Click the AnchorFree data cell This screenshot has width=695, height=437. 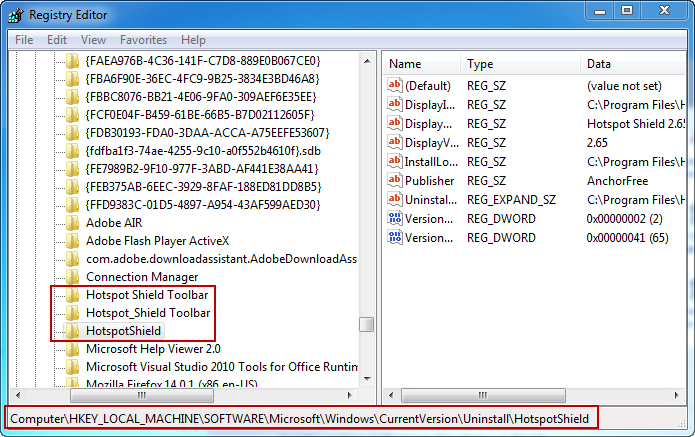(617, 180)
